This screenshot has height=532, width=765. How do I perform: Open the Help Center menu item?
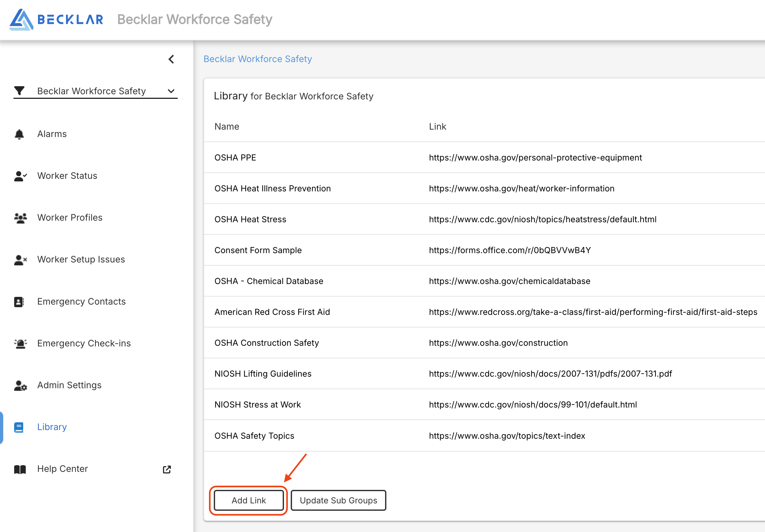(63, 469)
